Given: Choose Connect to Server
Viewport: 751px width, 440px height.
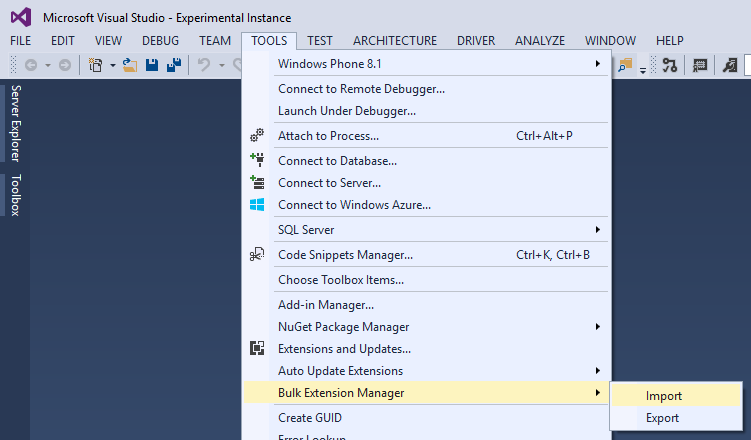Looking at the screenshot, I should (426, 182).
